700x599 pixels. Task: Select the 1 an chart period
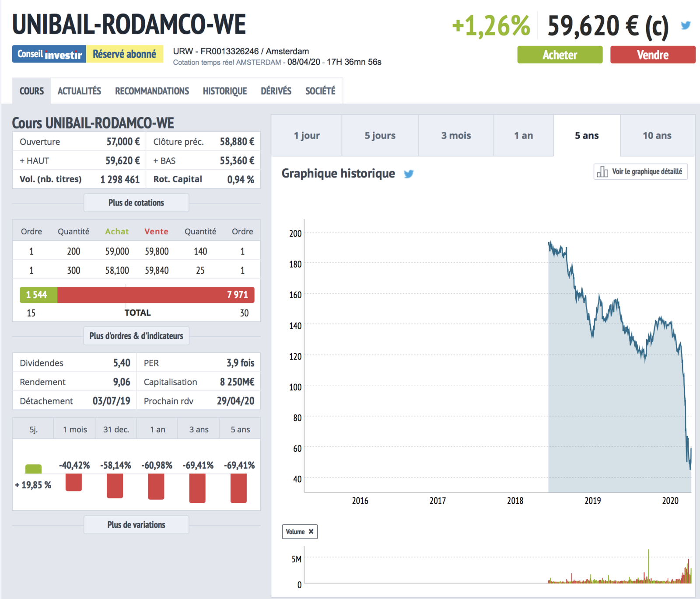coord(524,136)
